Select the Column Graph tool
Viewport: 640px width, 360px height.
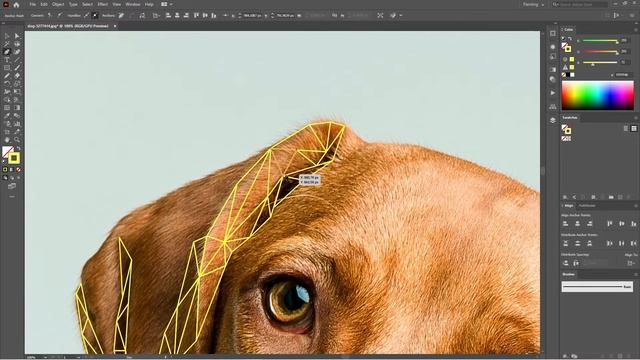(x=17, y=124)
